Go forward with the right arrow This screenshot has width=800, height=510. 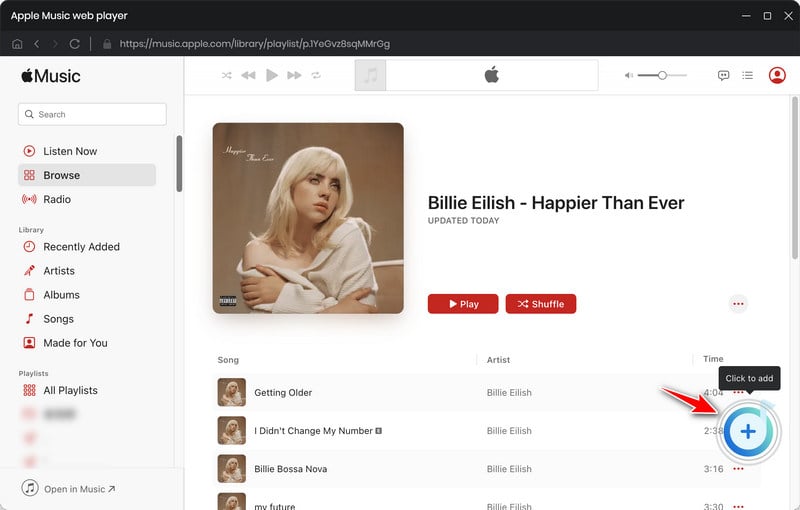pos(55,44)
